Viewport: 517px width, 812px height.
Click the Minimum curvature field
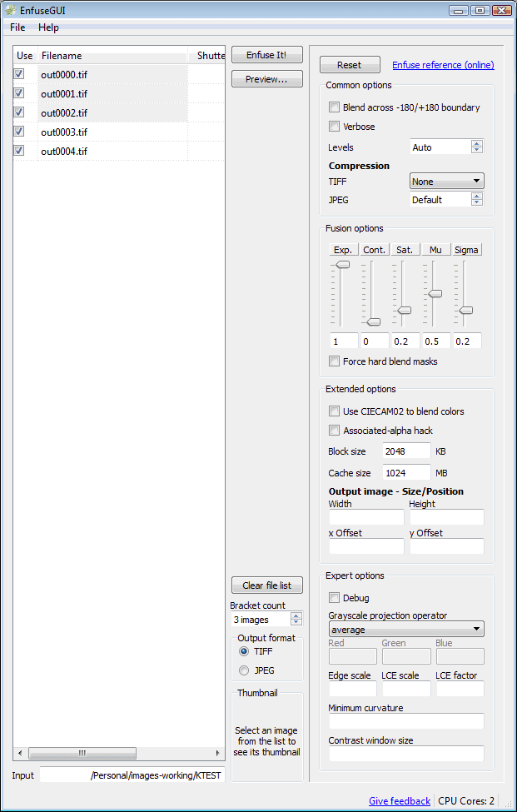pyautogui.click(x=406, y=721)
